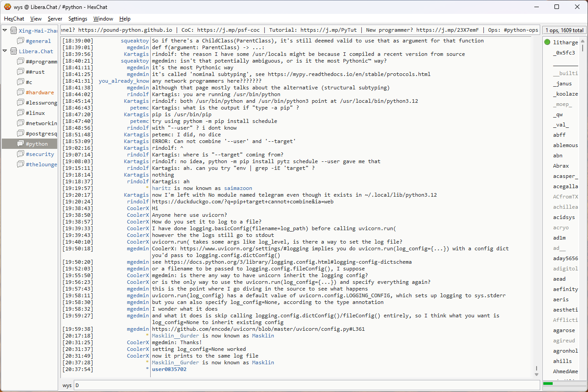588x392 pixels.
Task: Collapse the Xing-Hai-Zhan server tree
Action: point(5,30)
